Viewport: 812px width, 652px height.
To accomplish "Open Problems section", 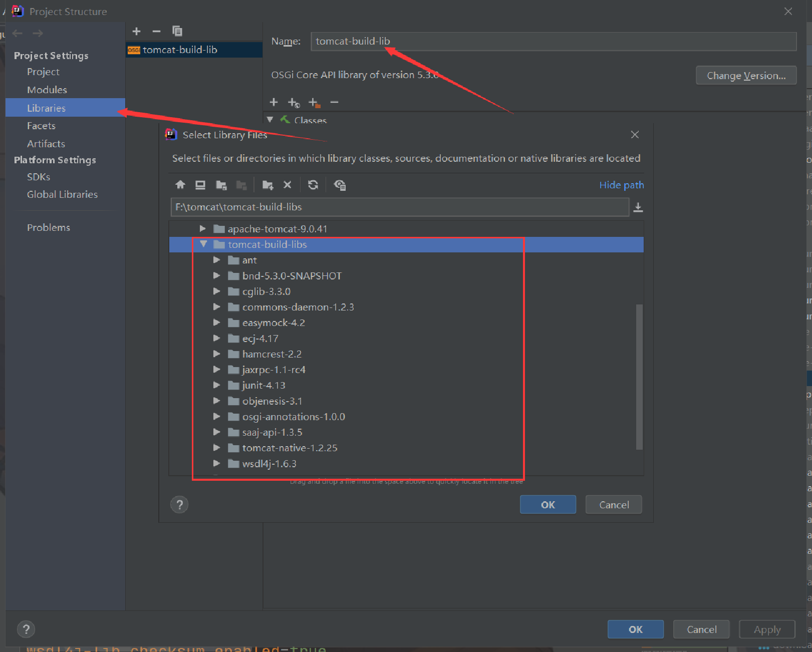I will (x=49, y=227).
